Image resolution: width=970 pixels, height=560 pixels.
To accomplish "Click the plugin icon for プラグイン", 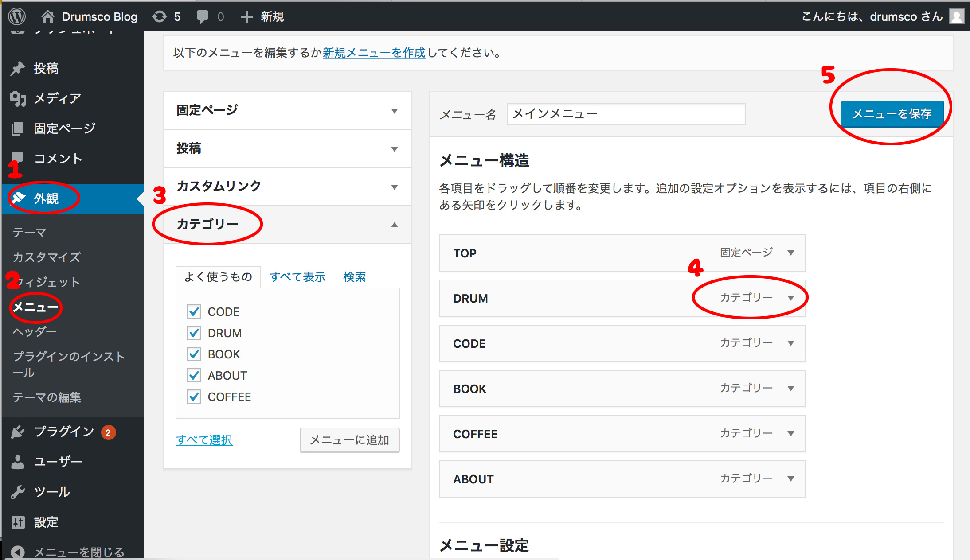I will click(x=18, y=432).
